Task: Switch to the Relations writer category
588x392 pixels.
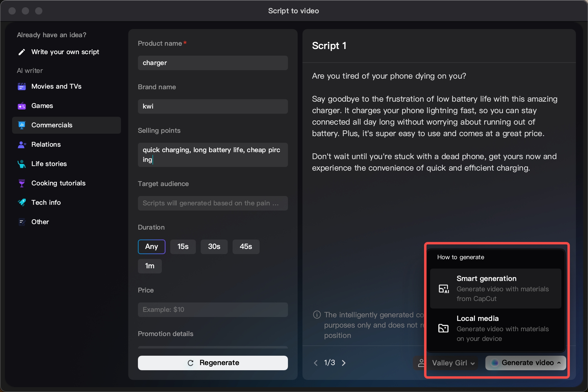Action: tap(67, 145)
